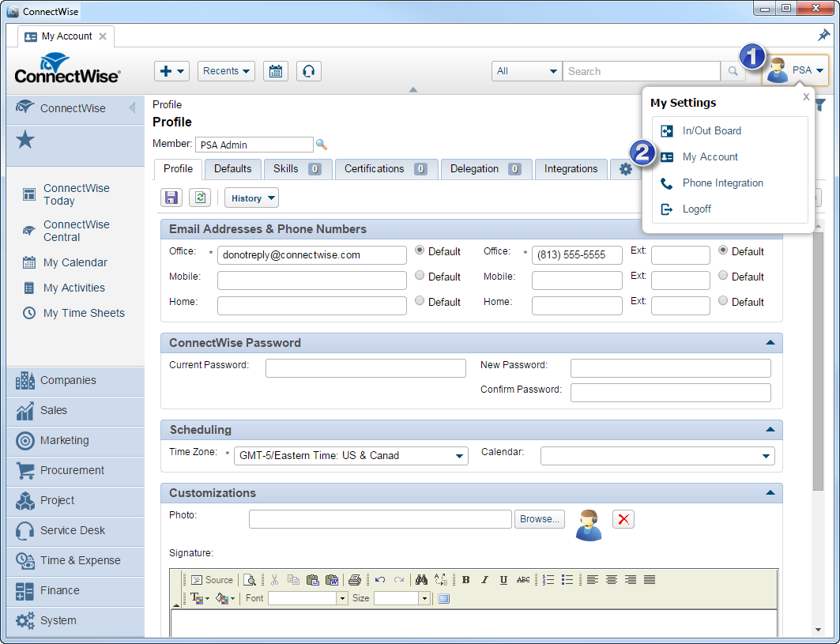840x644 pixels.
Task: Open the All search scope dropdown
Action: click(x=526, y=71)
